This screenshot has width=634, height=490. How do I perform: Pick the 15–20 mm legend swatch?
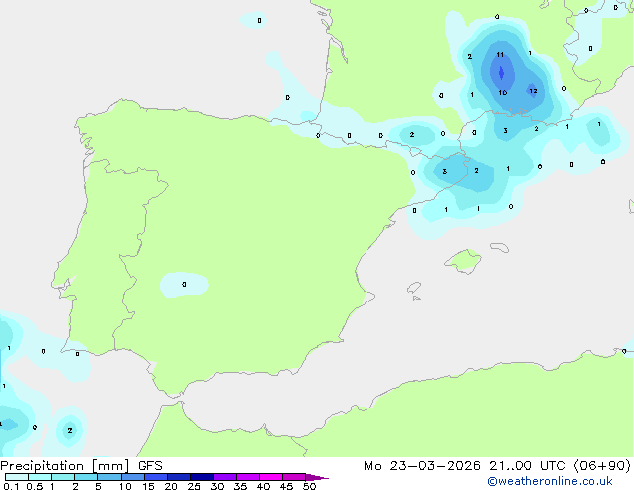(x=156, y=477)
